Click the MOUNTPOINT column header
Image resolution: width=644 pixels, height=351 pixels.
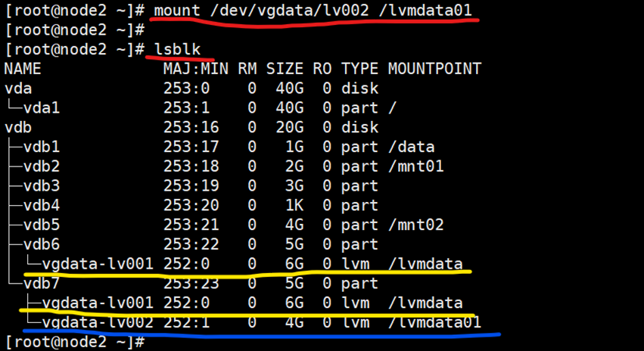click(434, 69)
